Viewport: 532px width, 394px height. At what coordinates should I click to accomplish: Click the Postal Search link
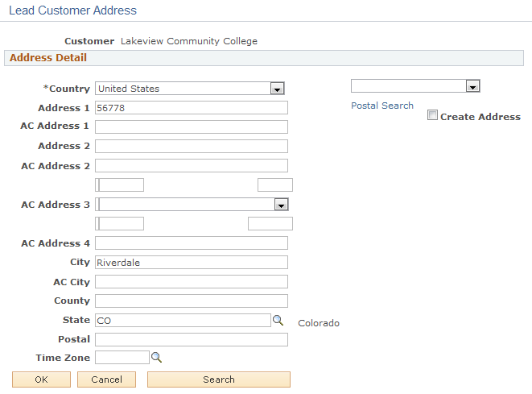coord(382,106)
